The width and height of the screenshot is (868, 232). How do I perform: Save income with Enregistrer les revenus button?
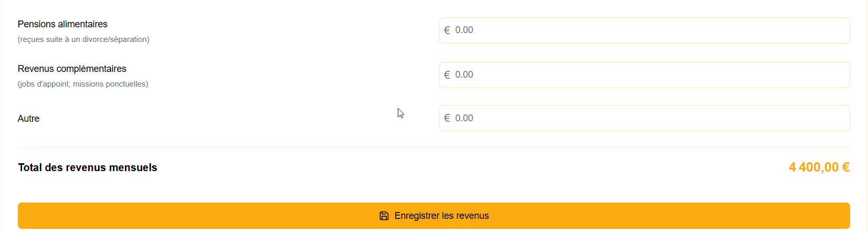point(434,216)
